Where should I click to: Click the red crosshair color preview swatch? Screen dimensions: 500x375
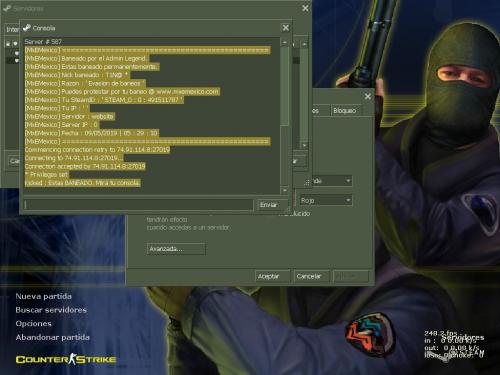294,198
